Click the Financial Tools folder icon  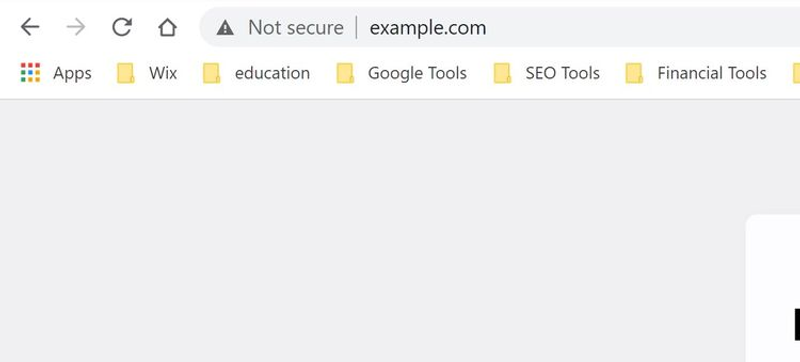(634, 73)
